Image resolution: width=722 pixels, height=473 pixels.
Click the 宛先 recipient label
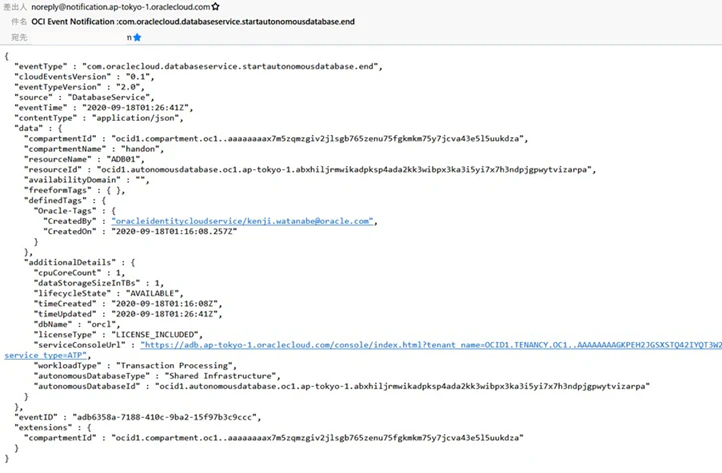19,37
